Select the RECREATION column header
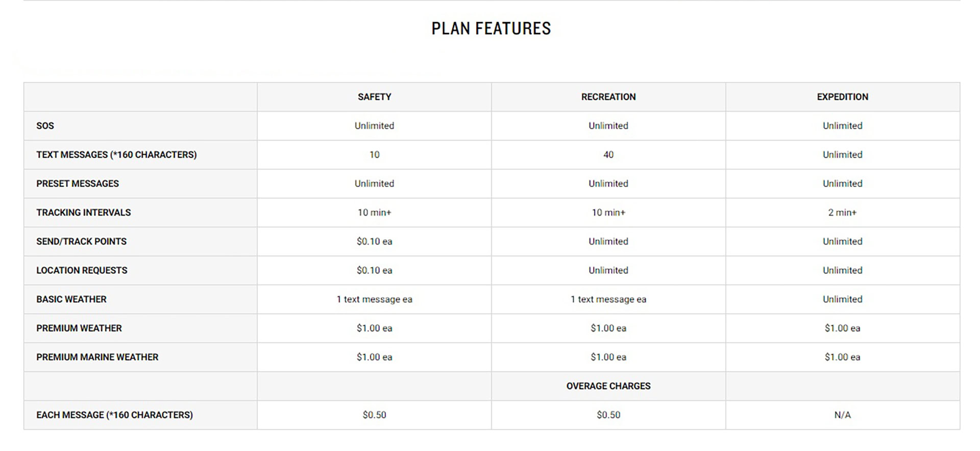 tap(608, 97)
